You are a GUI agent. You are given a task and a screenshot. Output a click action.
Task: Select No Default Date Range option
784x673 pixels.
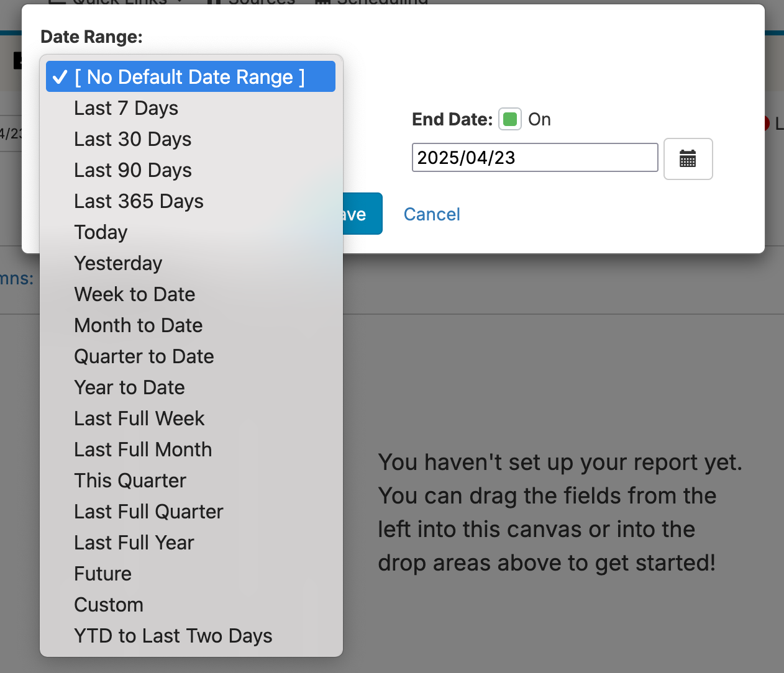pyautogui.click(x=190, y=77)
